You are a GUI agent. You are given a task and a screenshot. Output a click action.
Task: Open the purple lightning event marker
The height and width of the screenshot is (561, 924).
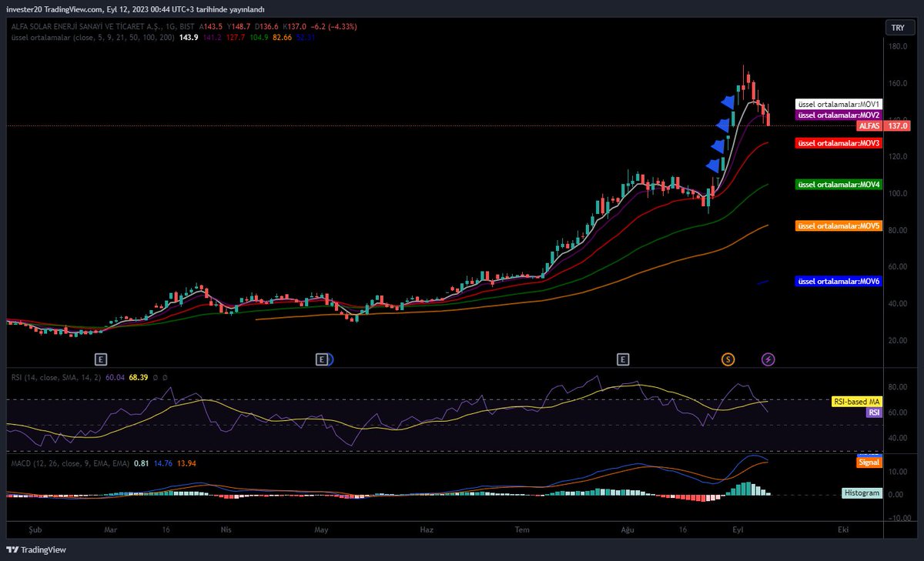768,359
